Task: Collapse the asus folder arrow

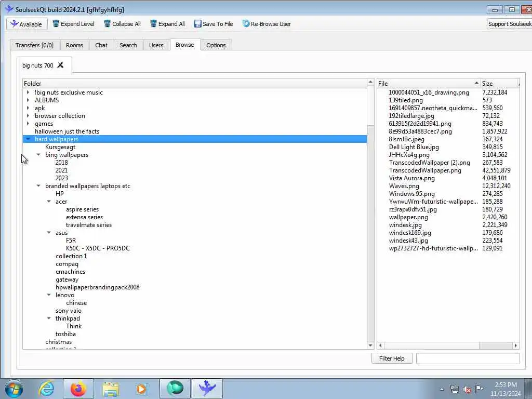Action: [x=49, y=233]
